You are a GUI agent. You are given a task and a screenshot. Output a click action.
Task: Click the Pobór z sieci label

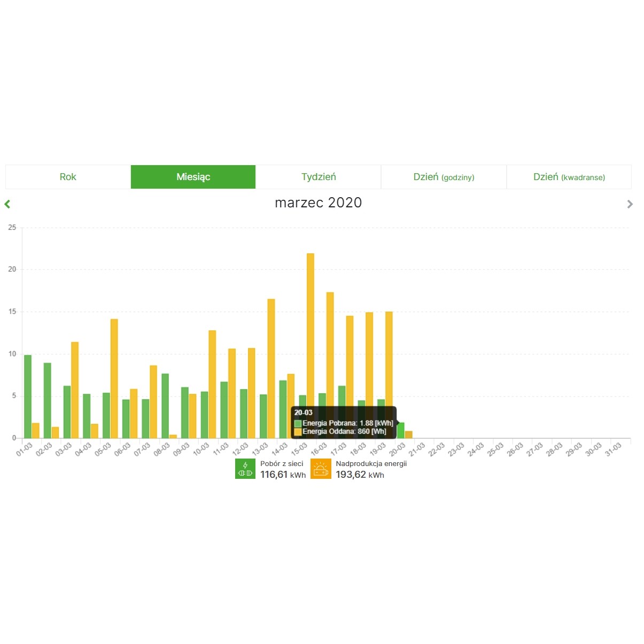pos(282,463)
